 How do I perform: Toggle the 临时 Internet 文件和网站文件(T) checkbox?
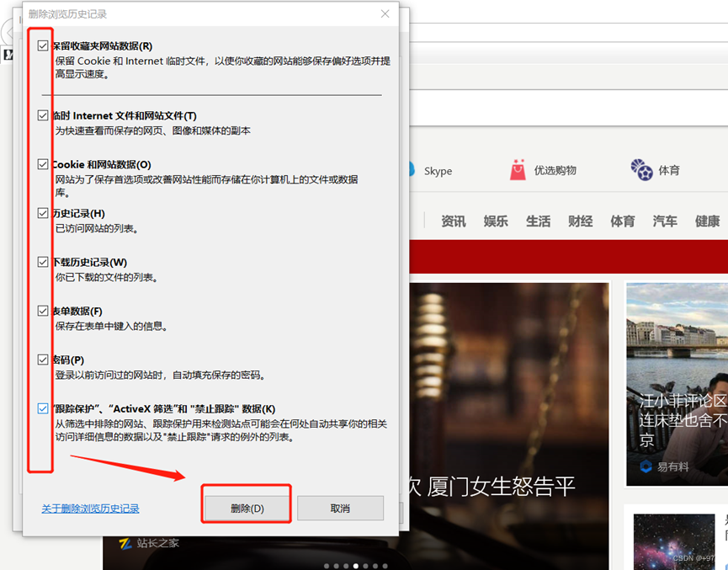(43, 115)
